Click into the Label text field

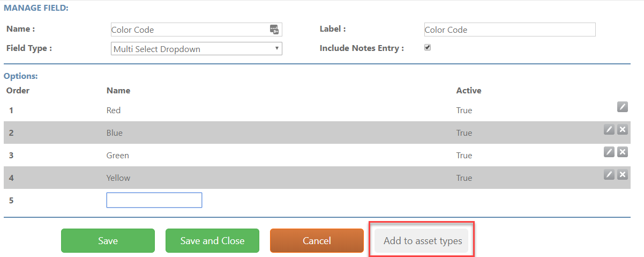pos(510,30)
